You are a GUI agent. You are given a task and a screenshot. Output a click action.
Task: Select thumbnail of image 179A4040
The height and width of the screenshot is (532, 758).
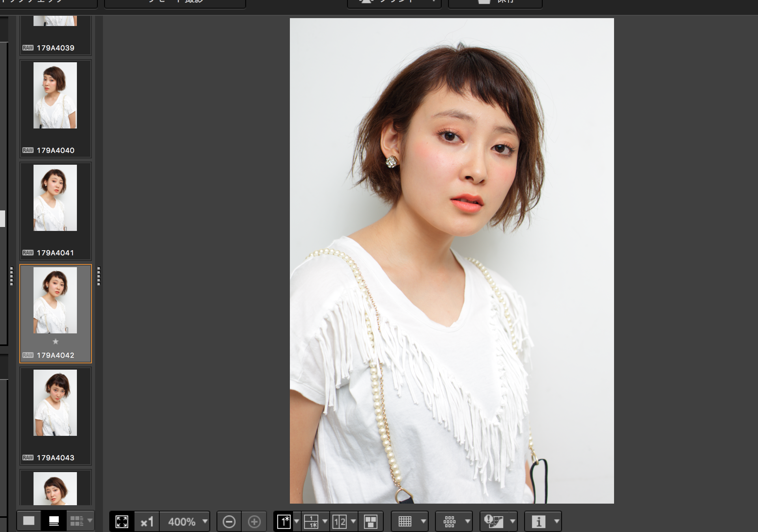tap(55, 95)
